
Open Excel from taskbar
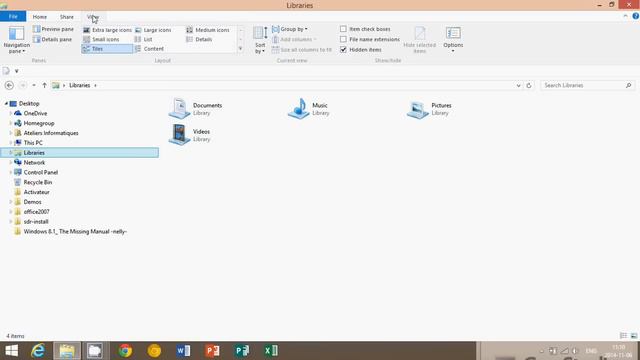pyautogui.click(x=271, y=351)
